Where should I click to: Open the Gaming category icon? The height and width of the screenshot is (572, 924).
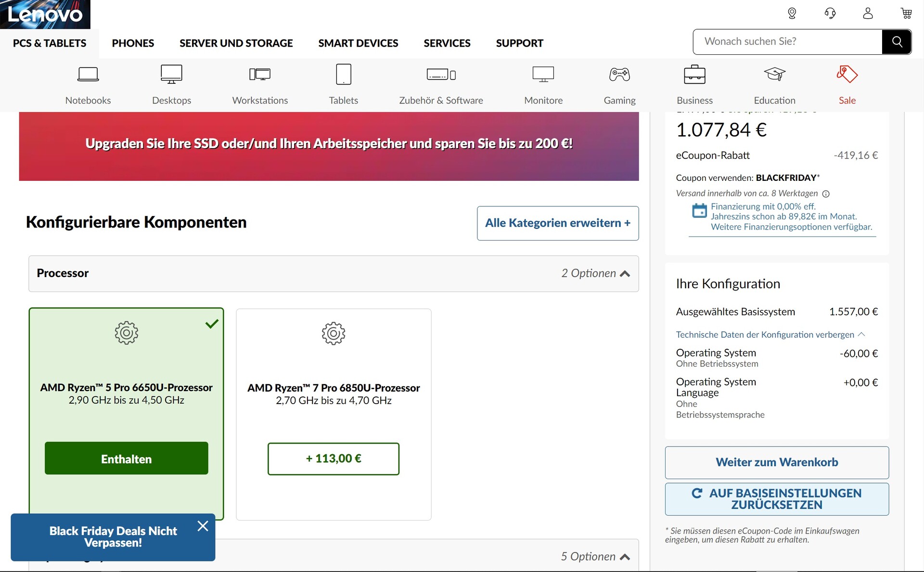click(619, 75)
